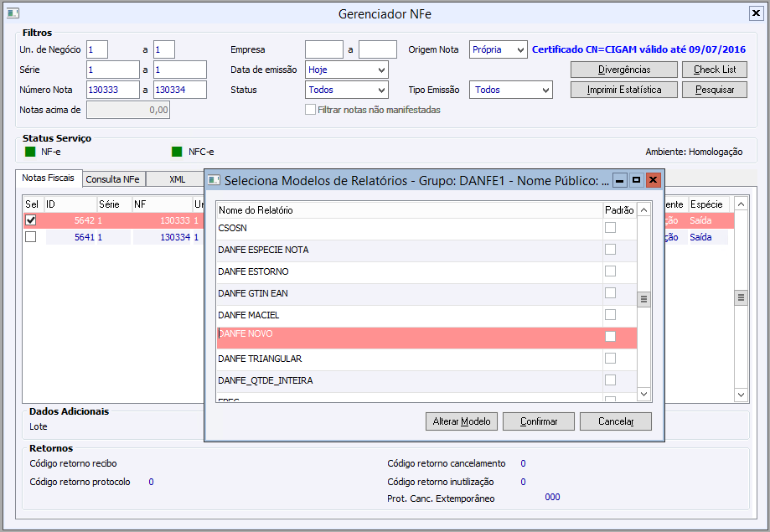Screen dimensions: 770x532
Task: Click NF number 130334 in the grid
Action: 175,237
